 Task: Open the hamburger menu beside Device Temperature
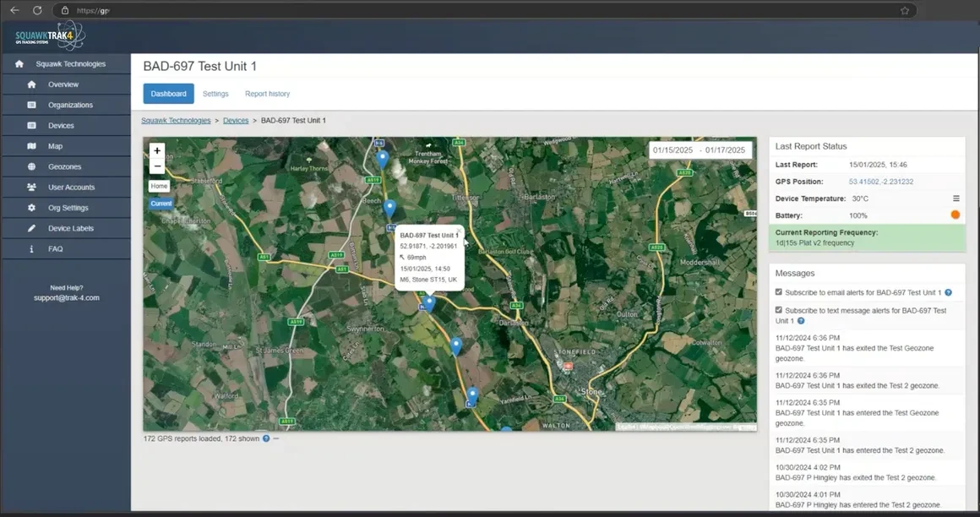click(955, 199)
